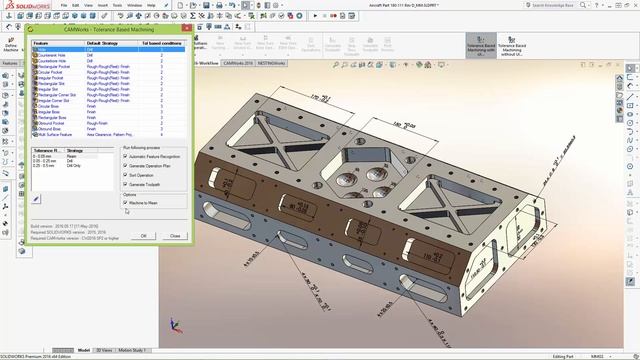Click the OK button in the dialog
This screenshot has height=360, width=640.
coord(143,236)
